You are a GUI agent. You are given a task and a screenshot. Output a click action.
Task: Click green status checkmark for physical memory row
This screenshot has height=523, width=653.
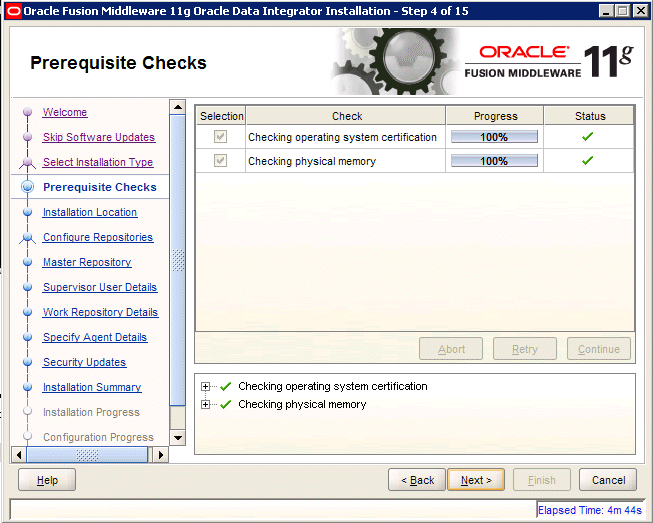pyautogui.click(x=587, y=160)
